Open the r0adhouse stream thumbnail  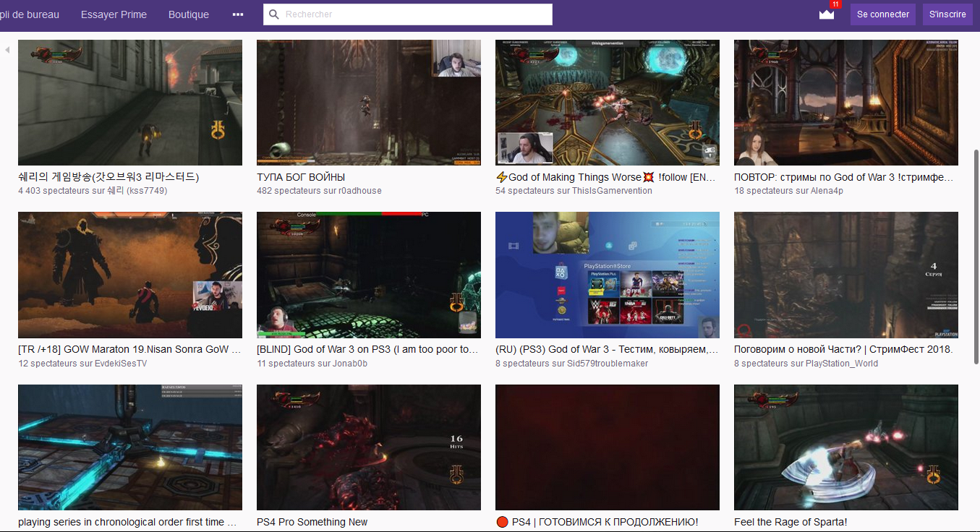(x=369, y=103)
